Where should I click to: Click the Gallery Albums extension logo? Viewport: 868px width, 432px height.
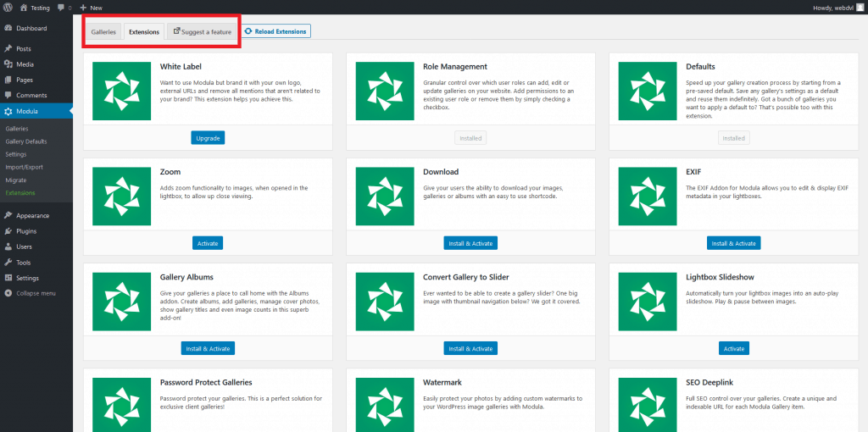coord(122,302)
